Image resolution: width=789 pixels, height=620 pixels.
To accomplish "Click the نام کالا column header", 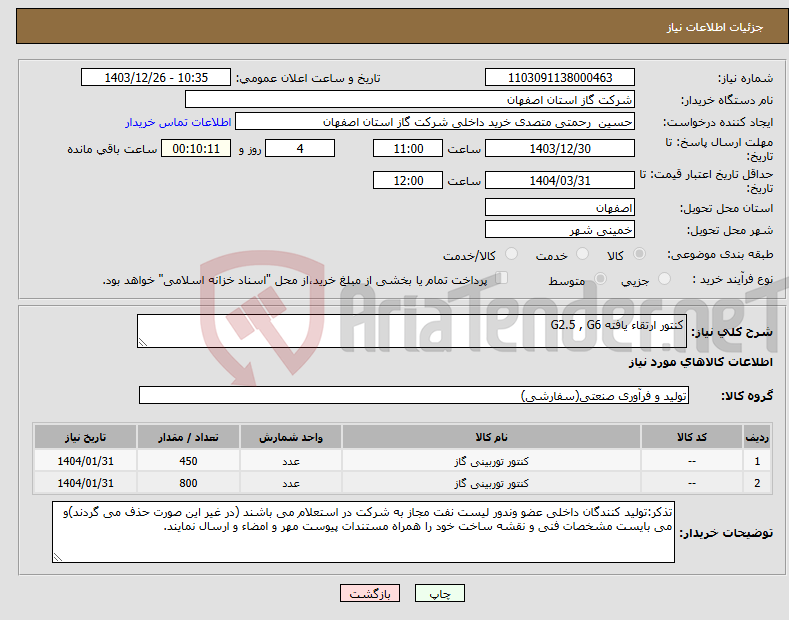I will coord(491,437).
